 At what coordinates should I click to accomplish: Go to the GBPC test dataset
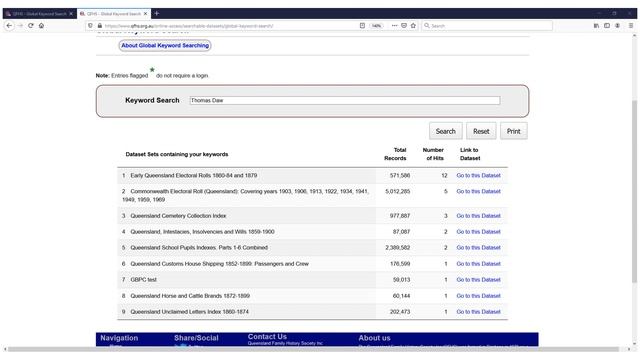478,280
